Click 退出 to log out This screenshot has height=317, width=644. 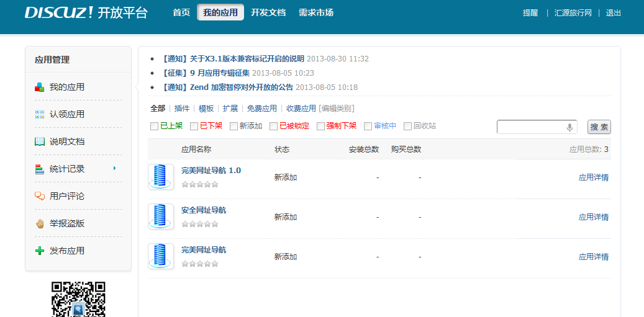pyautogui.click(x=613, y=12)
